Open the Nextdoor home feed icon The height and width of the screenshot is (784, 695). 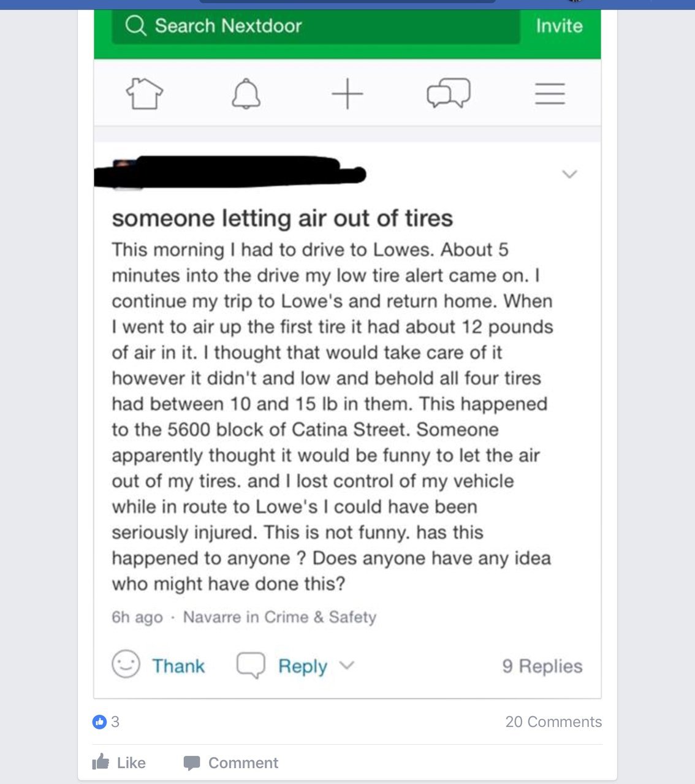(x=145, y=94)
